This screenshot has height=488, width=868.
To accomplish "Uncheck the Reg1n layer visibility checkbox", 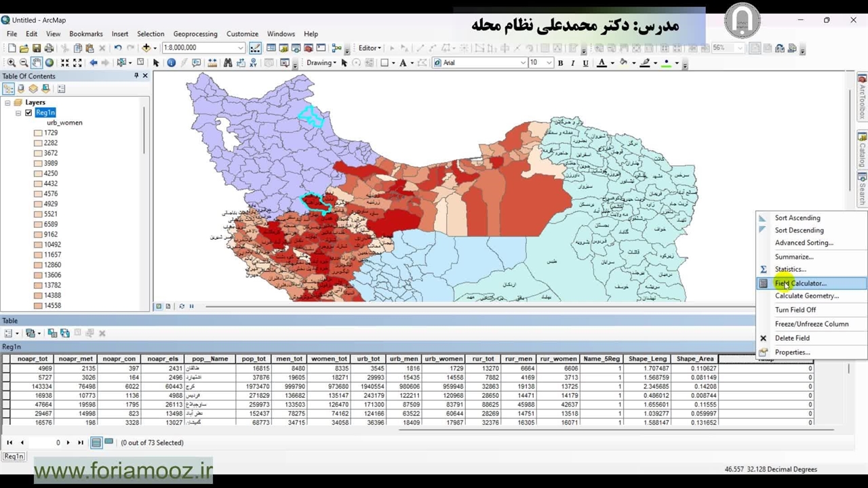I will click(28, 113).
